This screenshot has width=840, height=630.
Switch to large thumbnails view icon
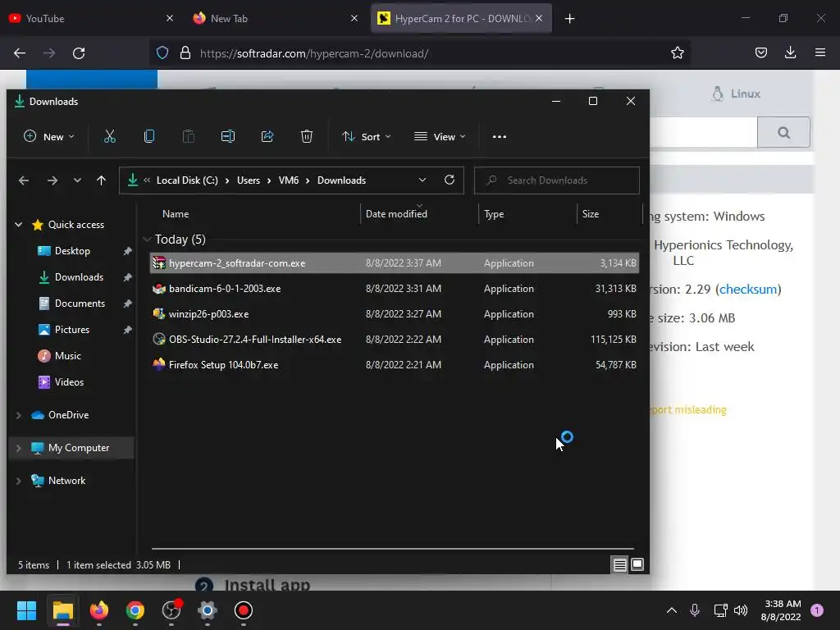(637, 564)
